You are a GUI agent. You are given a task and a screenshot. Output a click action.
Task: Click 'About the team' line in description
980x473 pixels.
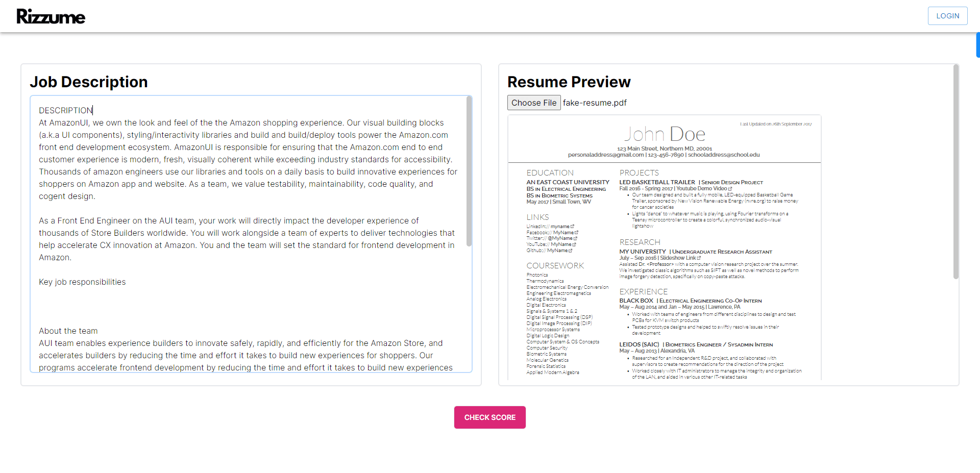click(x=68, y=331)
